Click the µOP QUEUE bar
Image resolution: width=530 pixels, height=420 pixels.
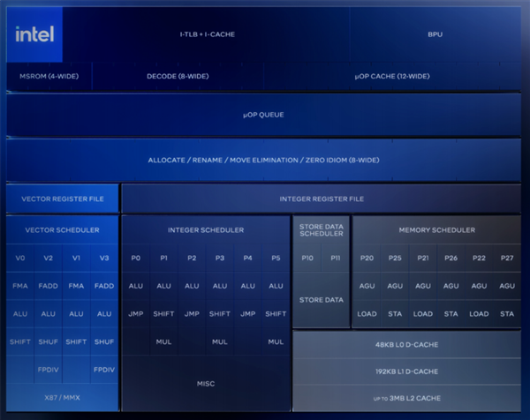pos(263,115)
